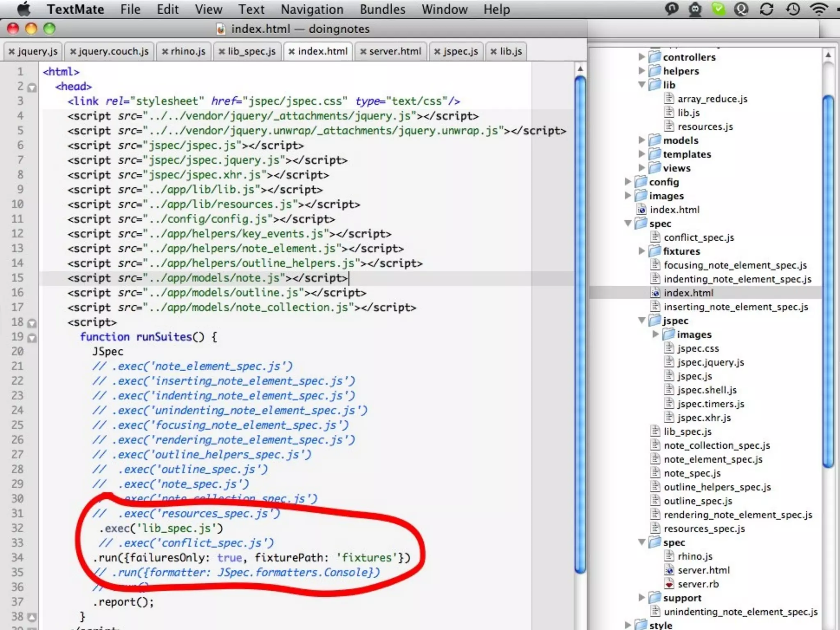Expand the models folder
Viewport: 840px width, 630px height.
coord(642,140)
